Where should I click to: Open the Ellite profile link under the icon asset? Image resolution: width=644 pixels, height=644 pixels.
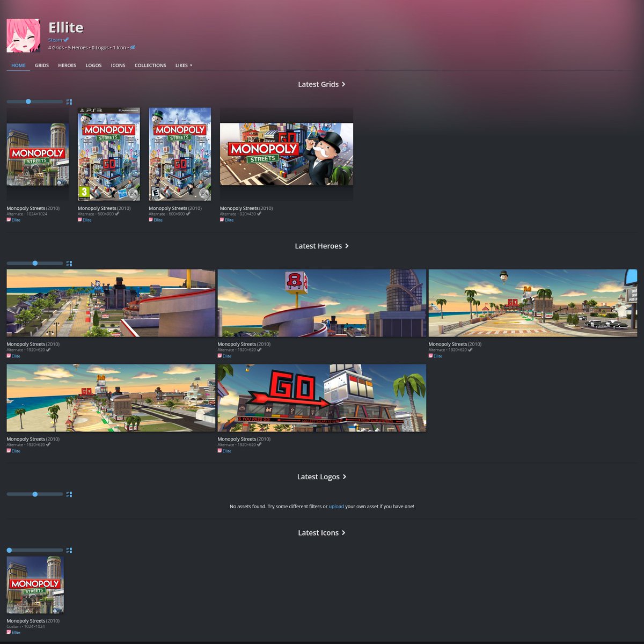point(13,632)
